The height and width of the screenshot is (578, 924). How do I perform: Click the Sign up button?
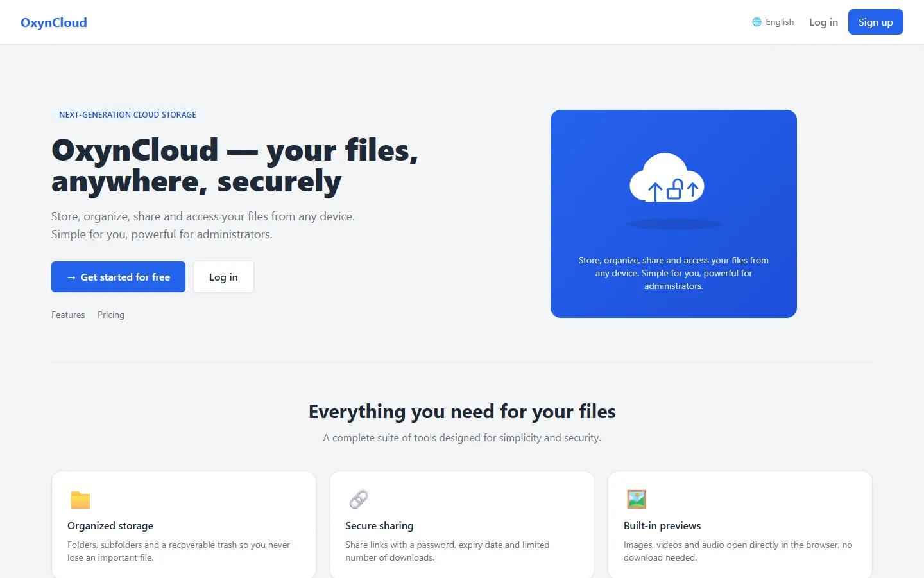coord(875,22)
